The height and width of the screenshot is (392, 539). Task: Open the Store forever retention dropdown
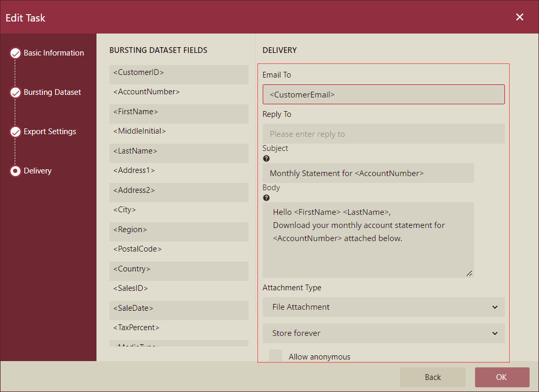pos(383,333)
